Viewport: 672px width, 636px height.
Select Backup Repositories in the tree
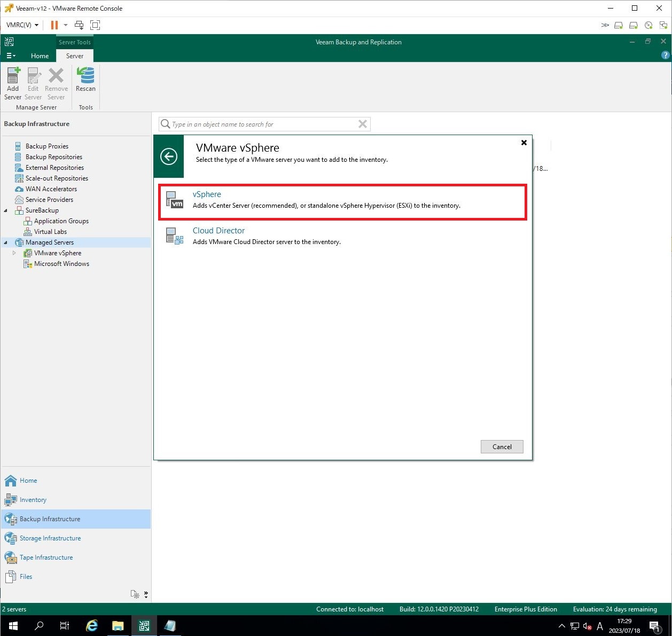pos(54,157)
